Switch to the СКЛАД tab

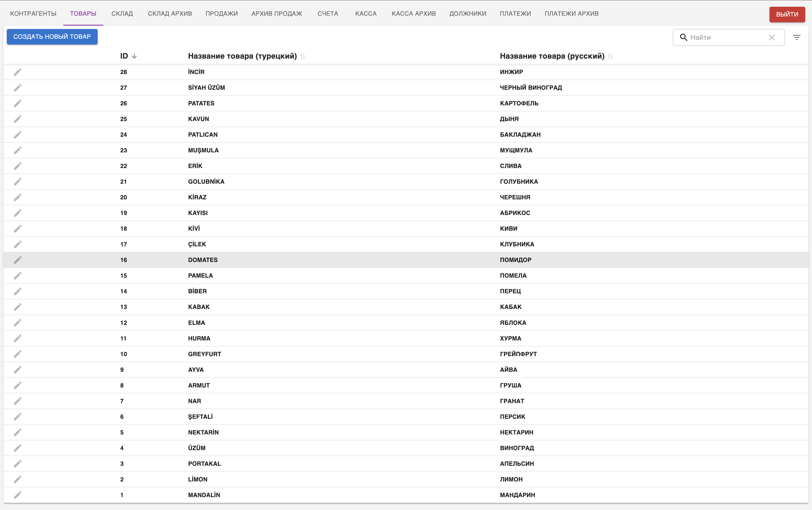tap(122, 14)
